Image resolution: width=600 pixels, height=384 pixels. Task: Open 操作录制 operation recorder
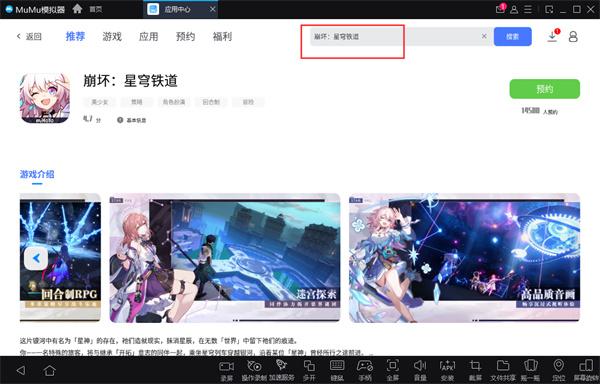pos(254,370)
